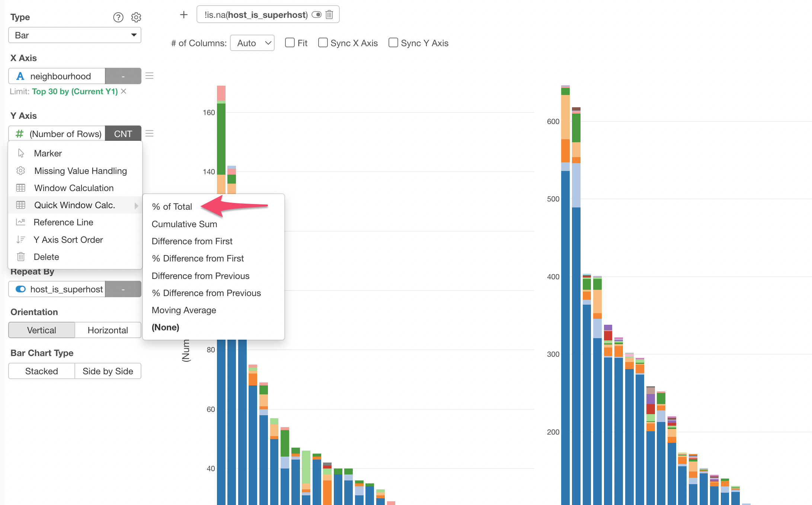Toggle filter visibility with the eye icon

tap(317, 15)
